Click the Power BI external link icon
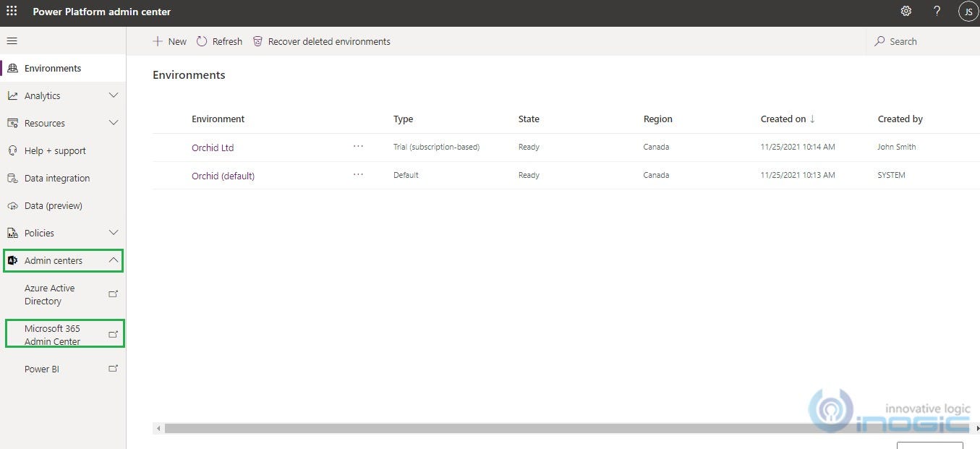This screenshot has height=449, width=980. pyautogui.click(x=113, y=369)
